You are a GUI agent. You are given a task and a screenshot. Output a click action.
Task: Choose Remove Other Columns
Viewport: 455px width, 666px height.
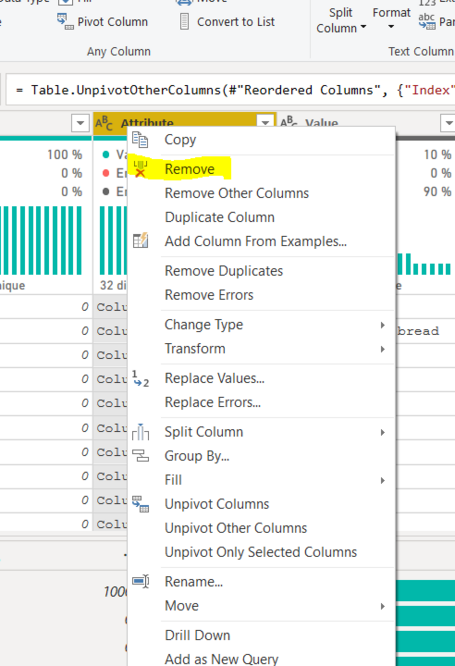tap(237, 193)
